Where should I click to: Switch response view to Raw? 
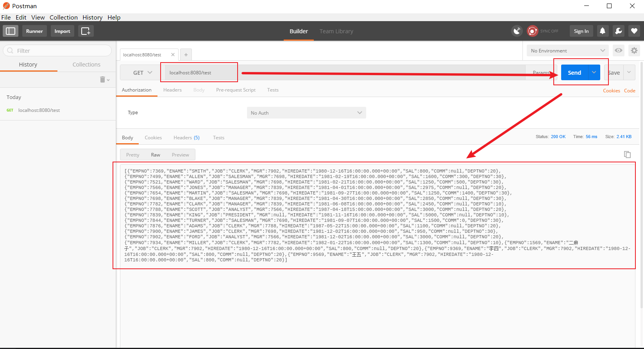point(156,155)
